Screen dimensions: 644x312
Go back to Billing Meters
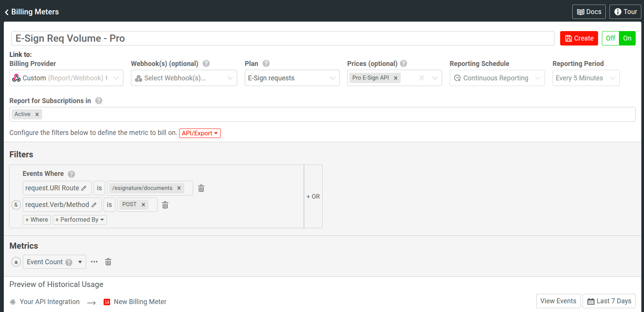32,12
